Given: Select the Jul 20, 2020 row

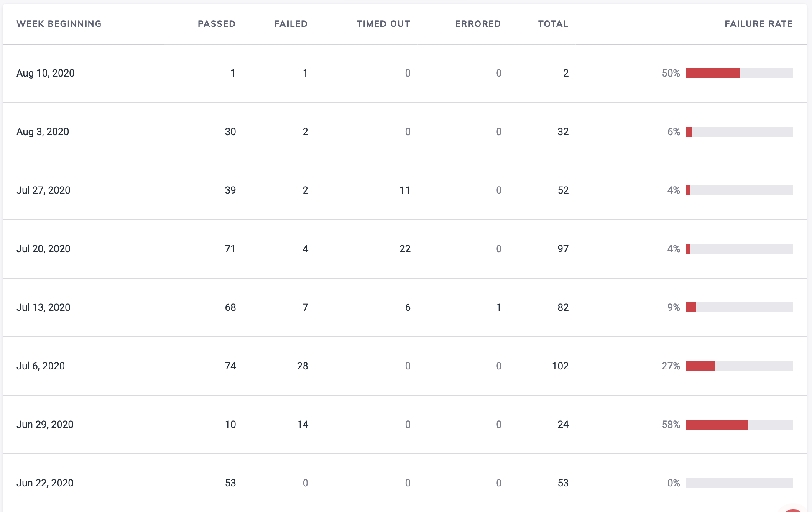Looking at the screenshot, I should 44,248.
